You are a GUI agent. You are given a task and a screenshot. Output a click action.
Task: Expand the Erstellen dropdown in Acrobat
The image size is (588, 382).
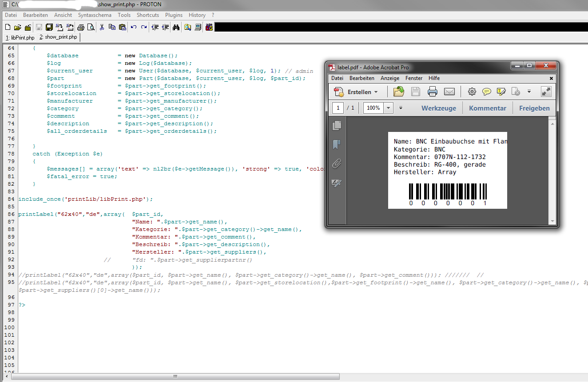coord(376,92)
